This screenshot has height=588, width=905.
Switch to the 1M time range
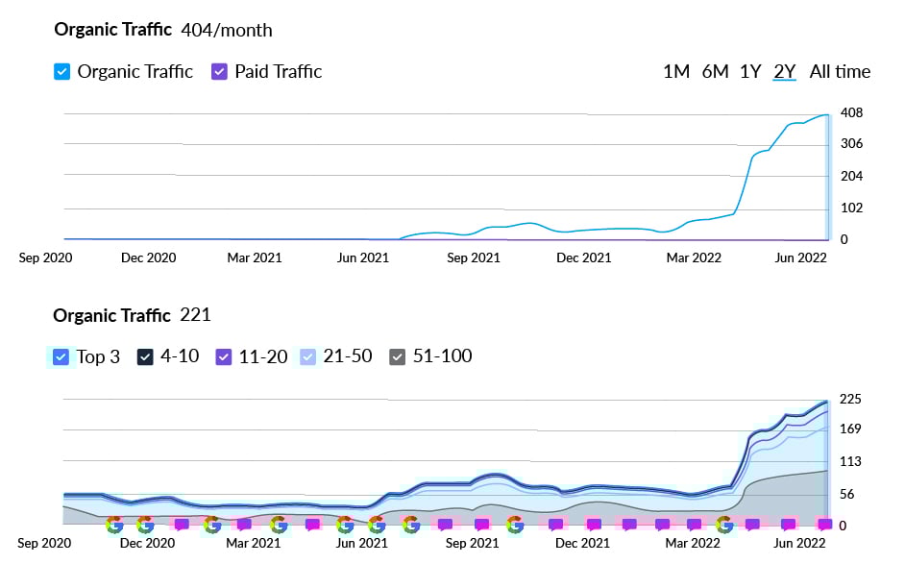(x=676, y=71)
